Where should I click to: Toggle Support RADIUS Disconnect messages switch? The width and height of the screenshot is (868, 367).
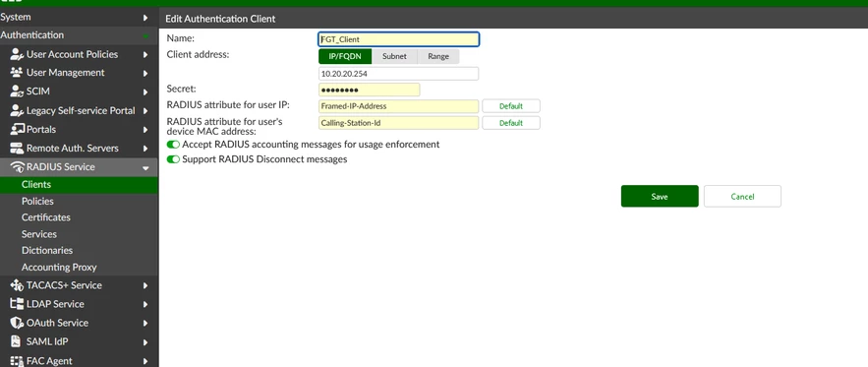coord(173,159)
